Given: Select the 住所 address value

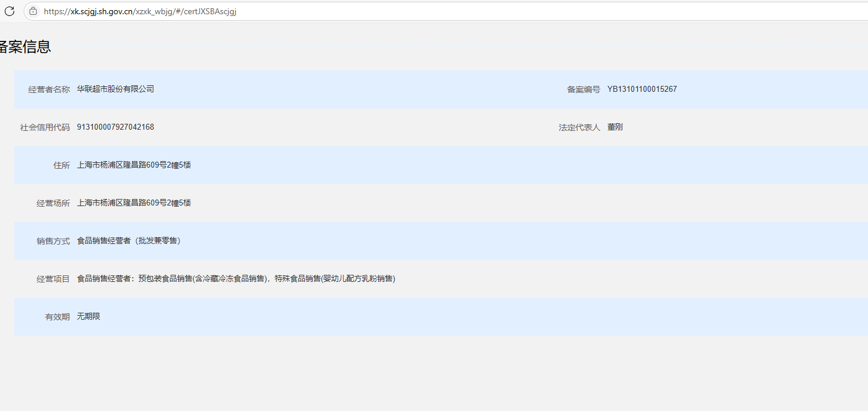Looking at the screenshot, I should [134, 165].
